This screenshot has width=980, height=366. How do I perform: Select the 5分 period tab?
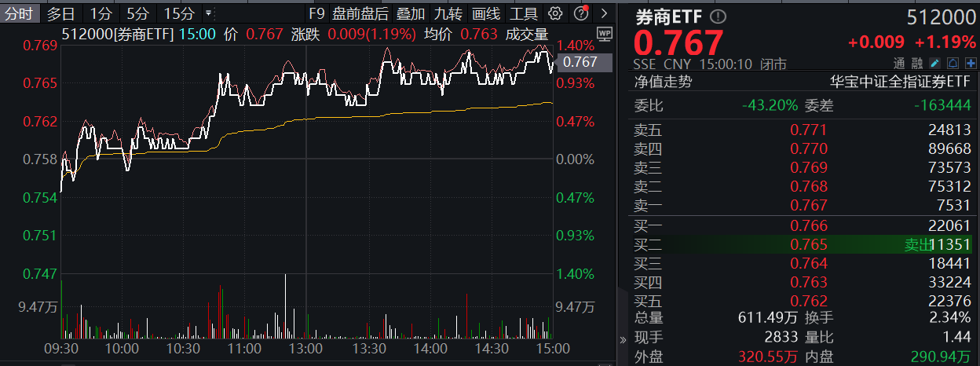pyautogui.click(x=138, y=13)
